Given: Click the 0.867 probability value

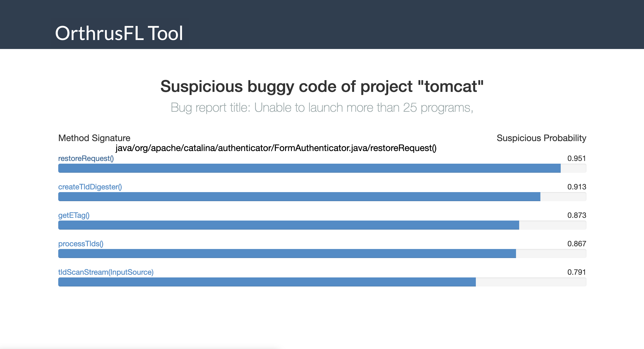Looking at the screenshot, I should (x=577, y=244).
